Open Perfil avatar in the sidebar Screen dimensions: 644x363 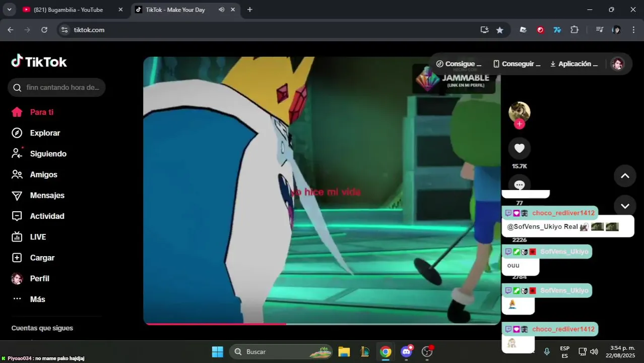(17, 278)
